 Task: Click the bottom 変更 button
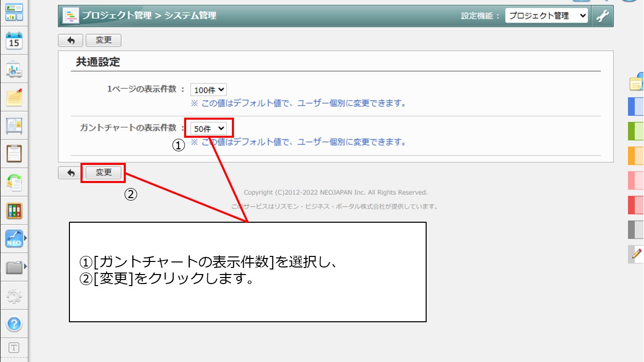point(104,172)
